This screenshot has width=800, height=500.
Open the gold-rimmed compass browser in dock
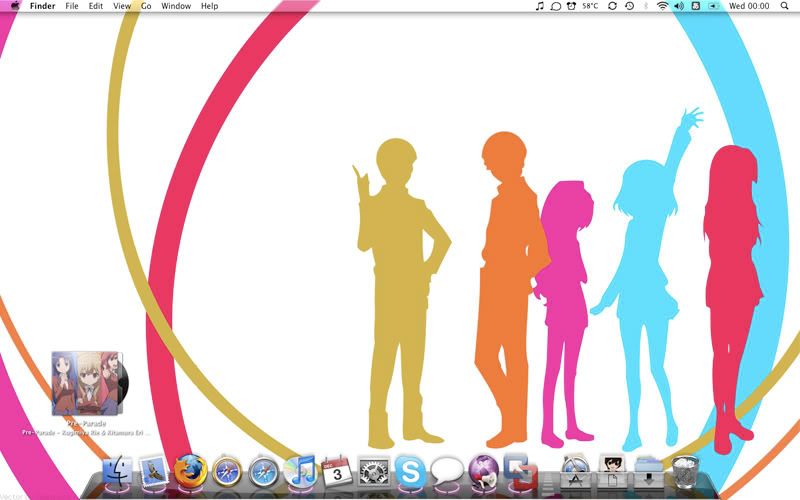[227, 471]
